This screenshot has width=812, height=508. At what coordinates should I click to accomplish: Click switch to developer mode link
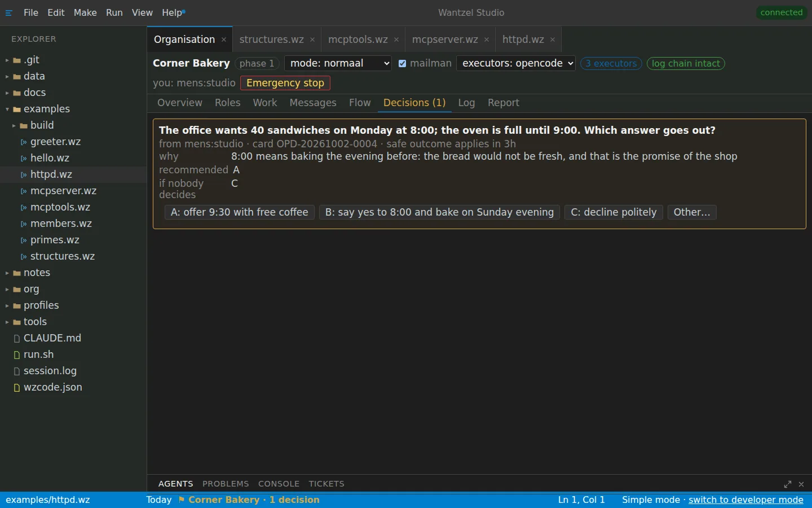tap(746, 500)
